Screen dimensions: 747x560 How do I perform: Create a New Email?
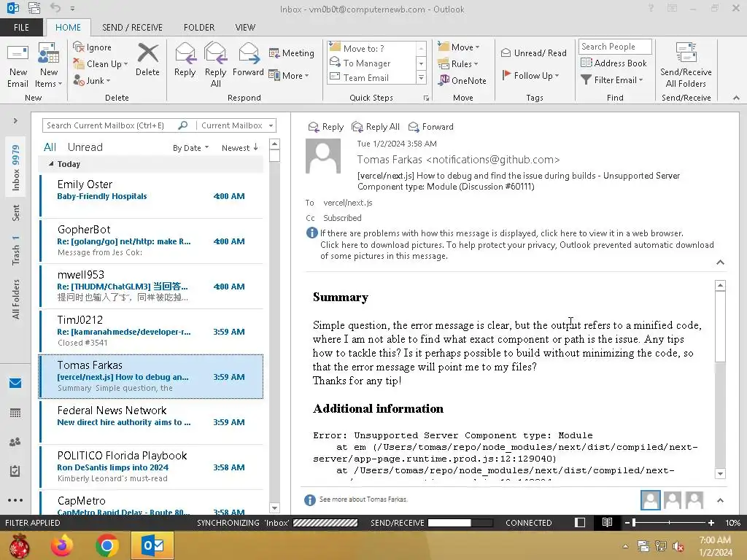tap(18, 66)
